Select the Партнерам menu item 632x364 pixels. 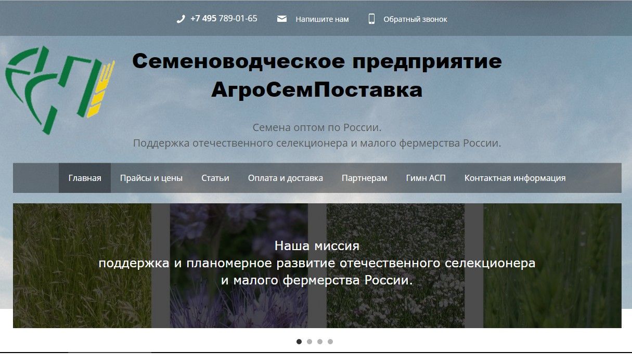(365, 178)
